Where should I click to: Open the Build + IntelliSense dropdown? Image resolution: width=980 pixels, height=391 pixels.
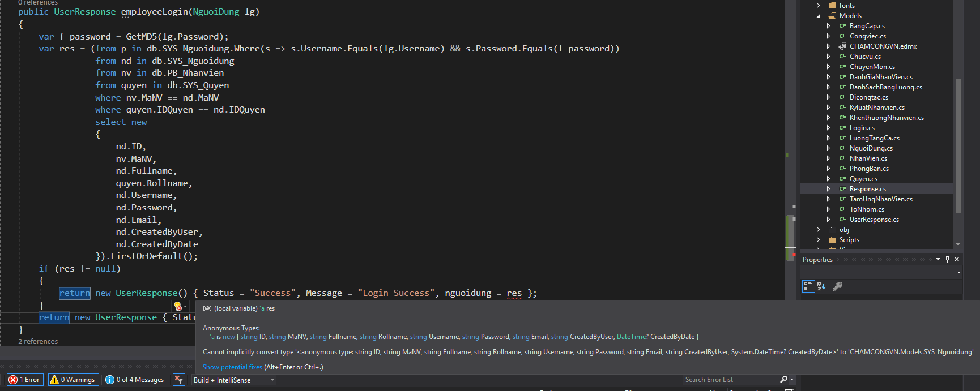233,380
